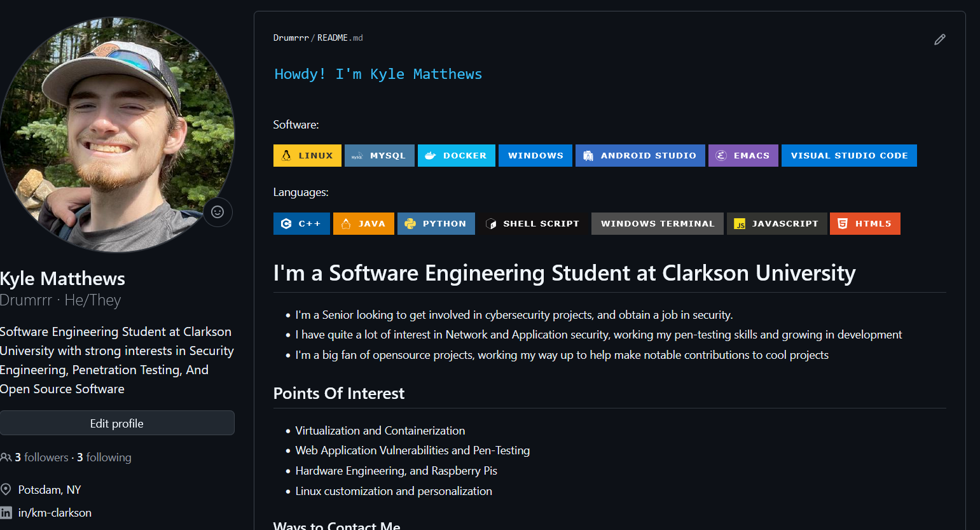Click the MySQL badge

tap(380, 155)
